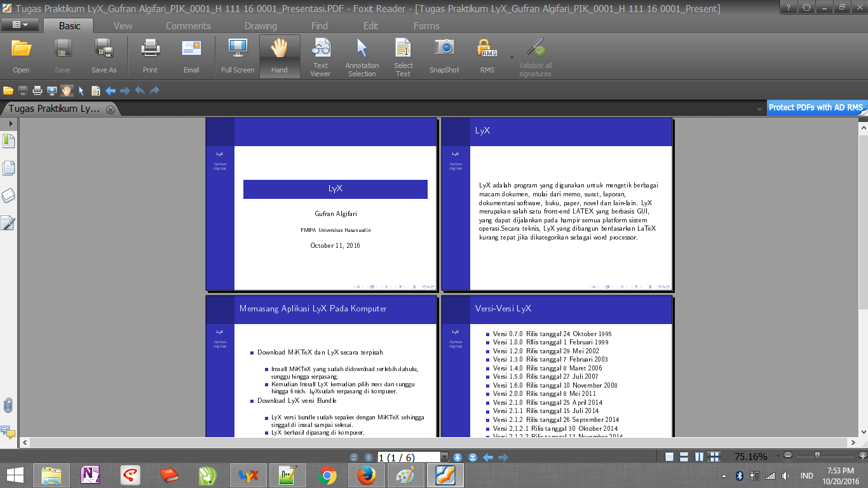The height and width of the screenshot is (488, 868).
Task: Toggle small hand icon in quick access toolbar
Action: (x=67, y=91)
